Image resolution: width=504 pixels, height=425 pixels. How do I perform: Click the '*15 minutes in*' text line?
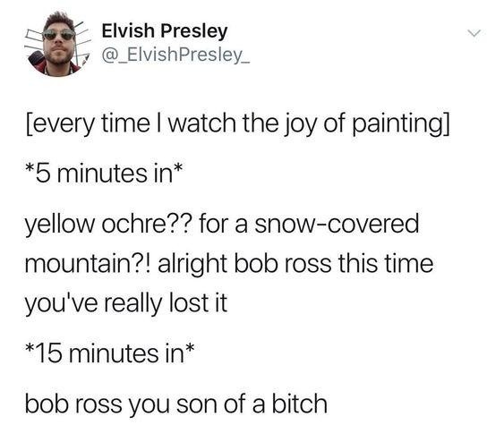point(110,353)
